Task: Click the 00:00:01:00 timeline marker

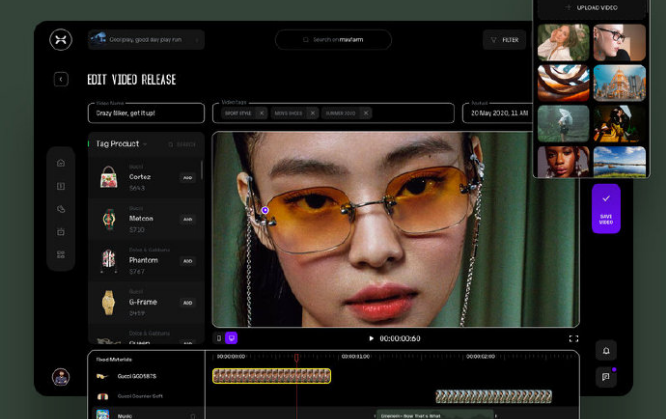Action: (x=356, y=357)
